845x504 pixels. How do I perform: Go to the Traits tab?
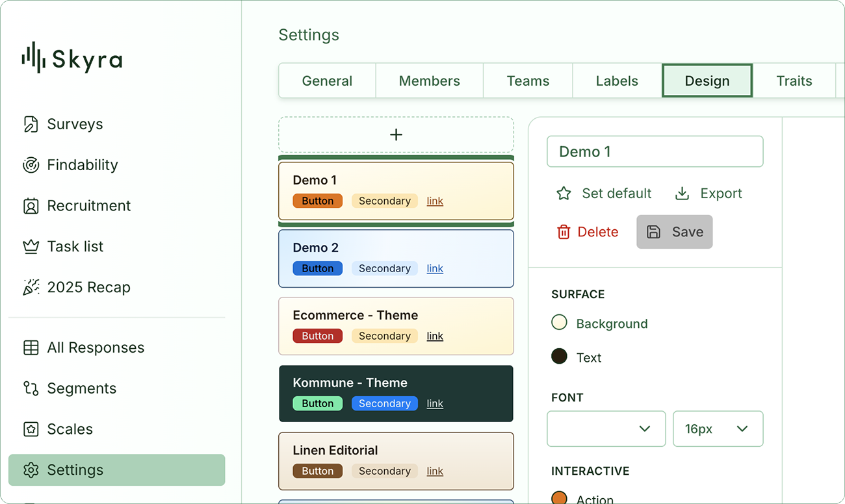coord(794,81)
